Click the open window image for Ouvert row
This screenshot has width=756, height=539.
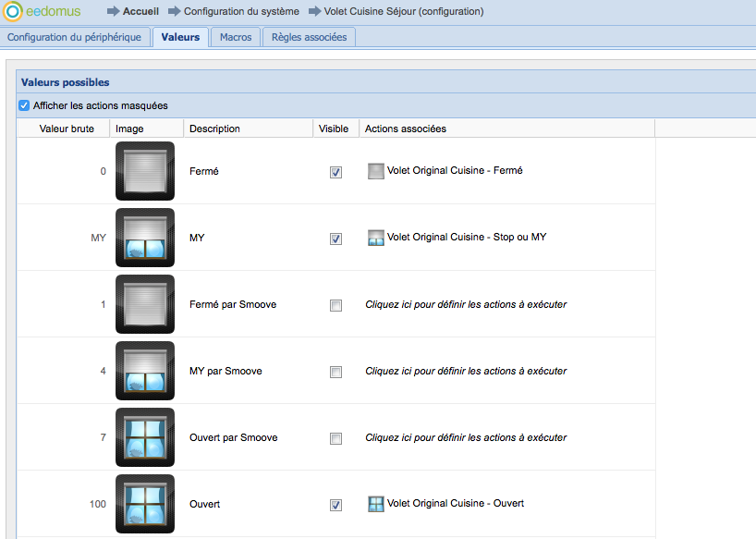145,504
